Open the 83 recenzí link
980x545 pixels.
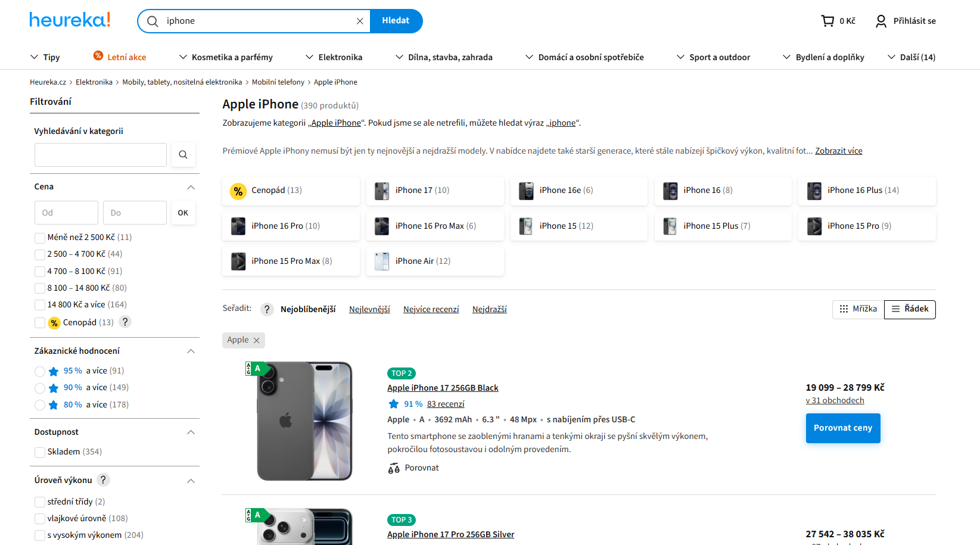point(446,404)
